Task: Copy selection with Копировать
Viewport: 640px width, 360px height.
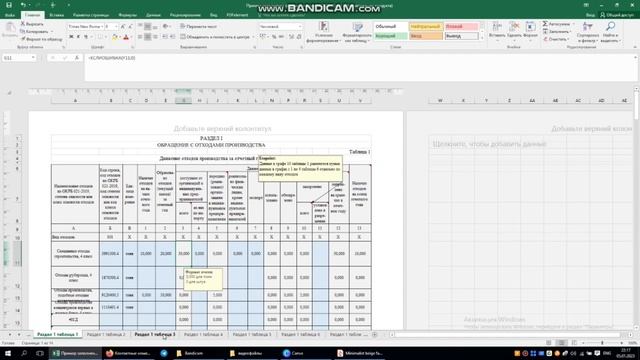Action: point(34,31)
